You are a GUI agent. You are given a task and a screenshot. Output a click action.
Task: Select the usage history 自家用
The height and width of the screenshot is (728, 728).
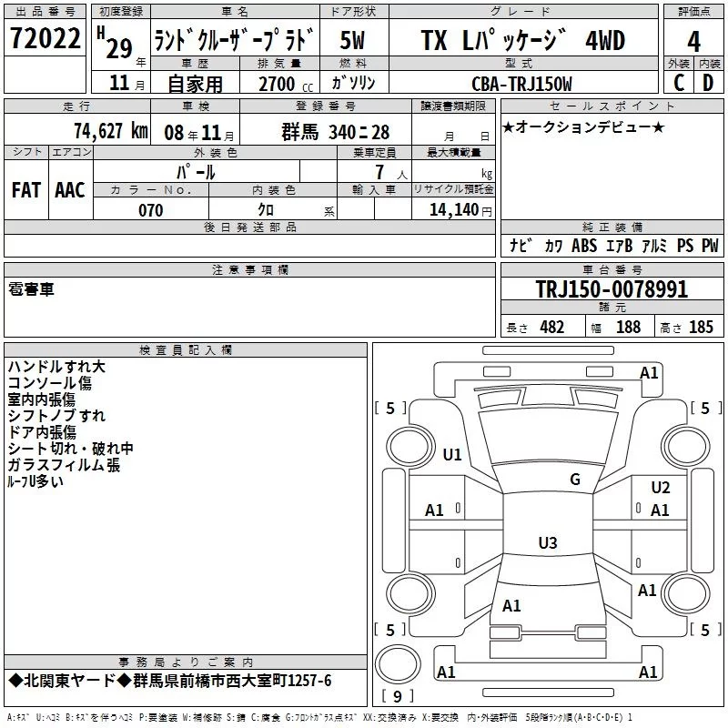[x=195, y=84]
